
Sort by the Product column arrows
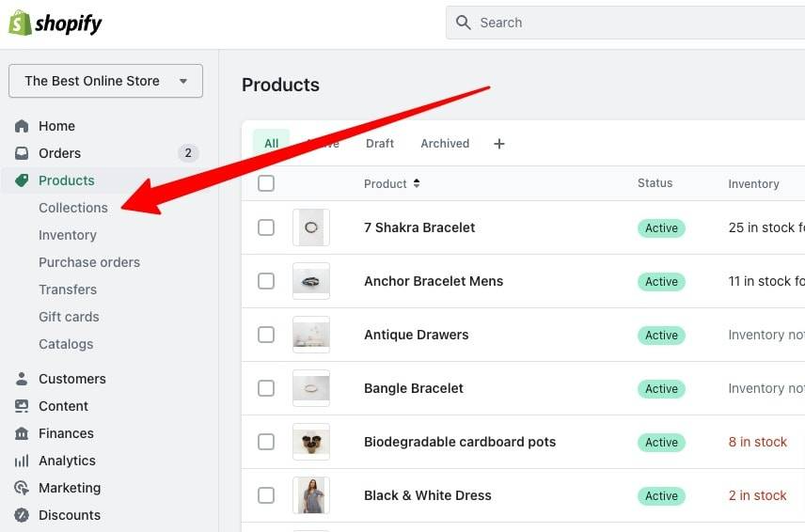(417, 183)
